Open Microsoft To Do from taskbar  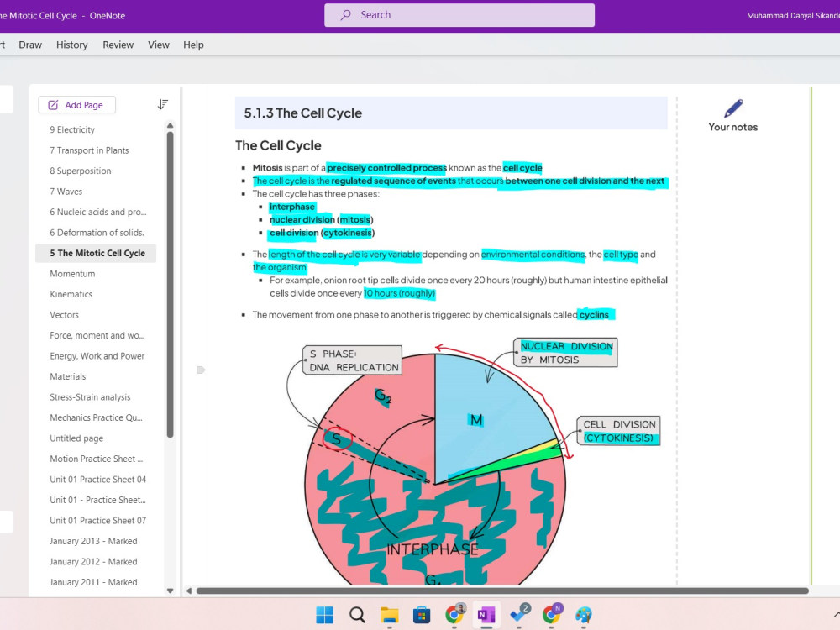(518, 614)
